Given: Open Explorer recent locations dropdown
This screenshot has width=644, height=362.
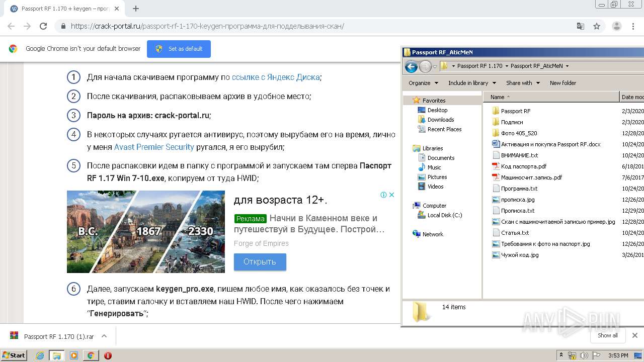Looking at the screenshot, I should pos(435,66).
